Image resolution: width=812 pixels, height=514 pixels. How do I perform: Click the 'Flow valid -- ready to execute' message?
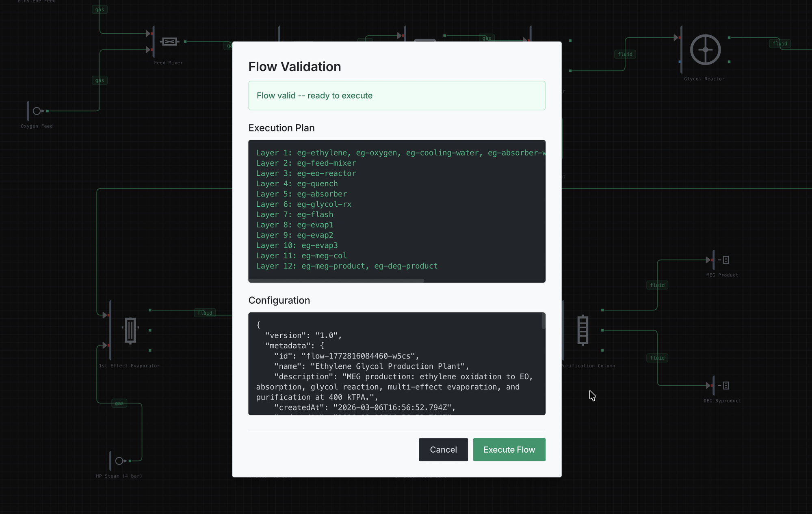(397, 95)
